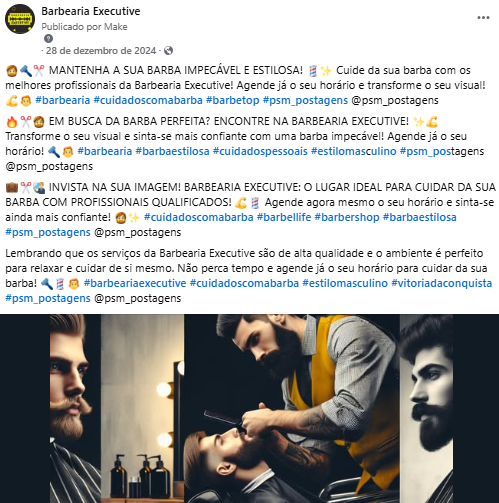The image size is (499, 503).
Task: Open the blond bearded man profile image
Action: coord(75,409)
